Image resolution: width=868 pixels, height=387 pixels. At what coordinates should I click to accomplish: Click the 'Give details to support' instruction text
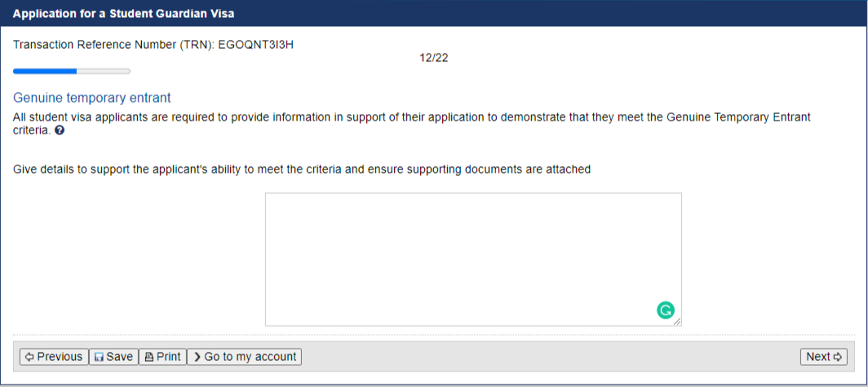[x=302, y=169]
